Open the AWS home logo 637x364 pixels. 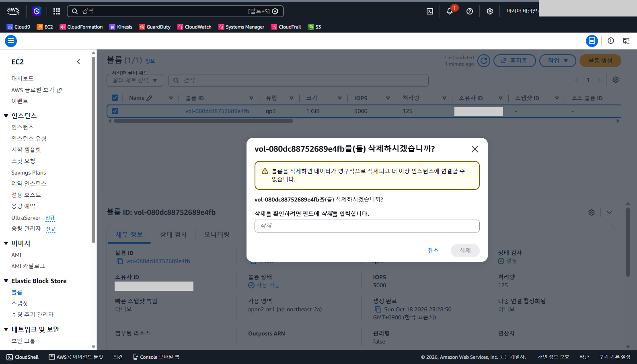click(13, 11)
